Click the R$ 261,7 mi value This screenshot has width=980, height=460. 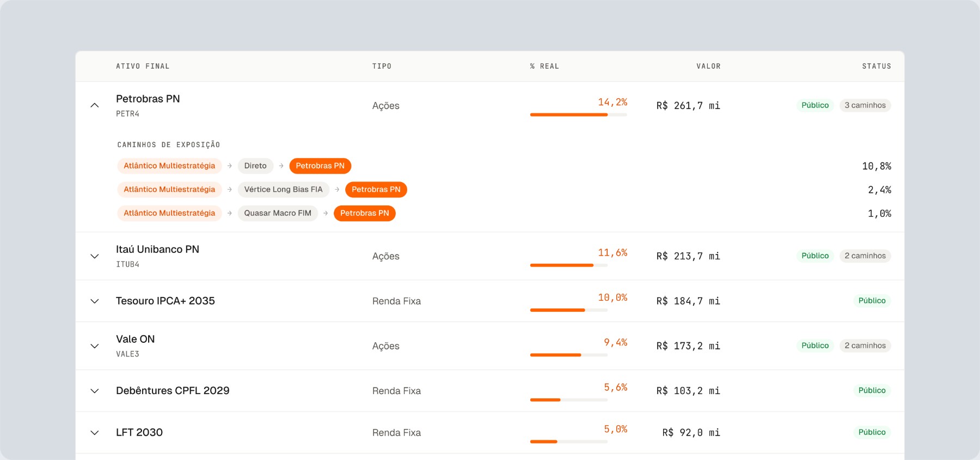pyautogui.click(x=688, y=106)
